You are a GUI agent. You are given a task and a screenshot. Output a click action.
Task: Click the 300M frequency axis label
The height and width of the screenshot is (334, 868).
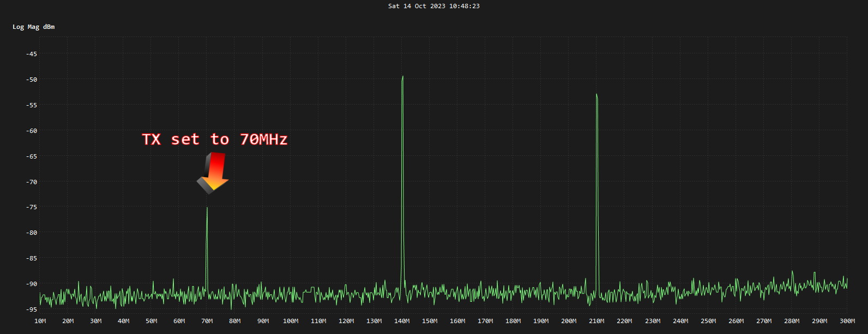point(847,321)
